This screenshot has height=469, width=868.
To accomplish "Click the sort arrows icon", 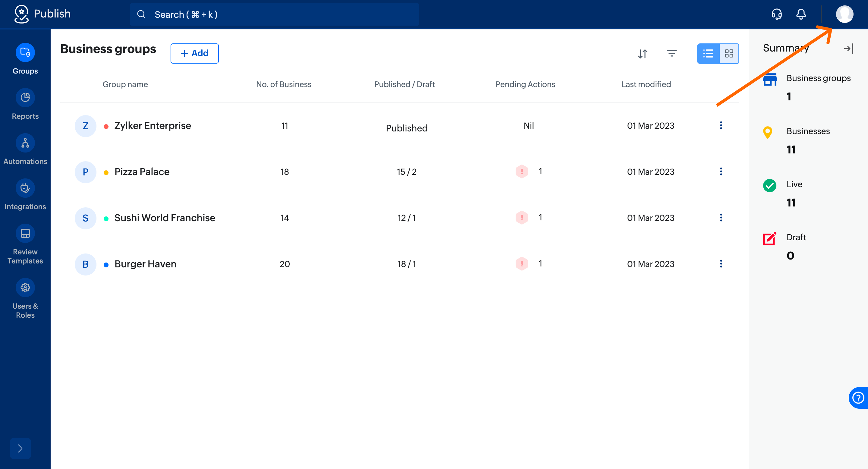I will pos(643,54).
